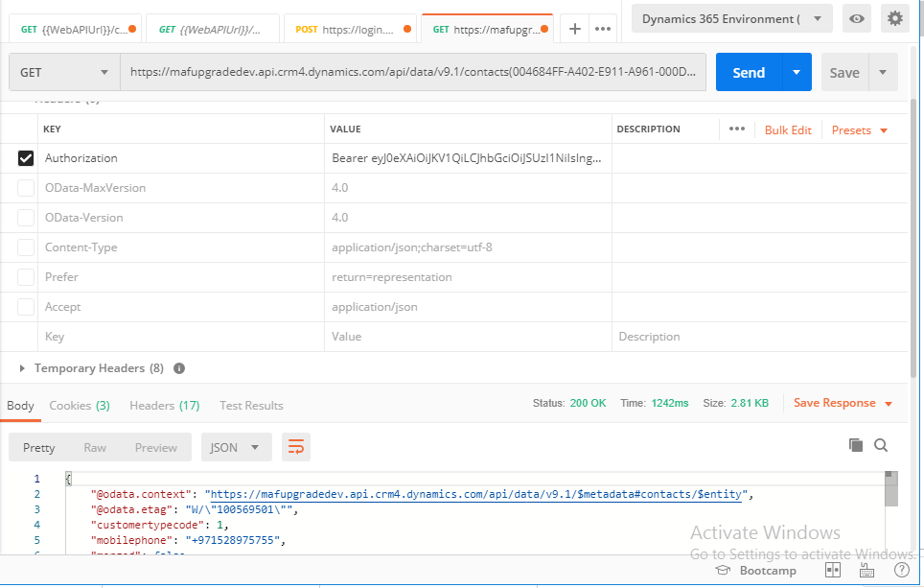The image size is (924, 588).
Task: Click the Bulk Edit link
Action: pyautogui.click(x=788, y=129)
